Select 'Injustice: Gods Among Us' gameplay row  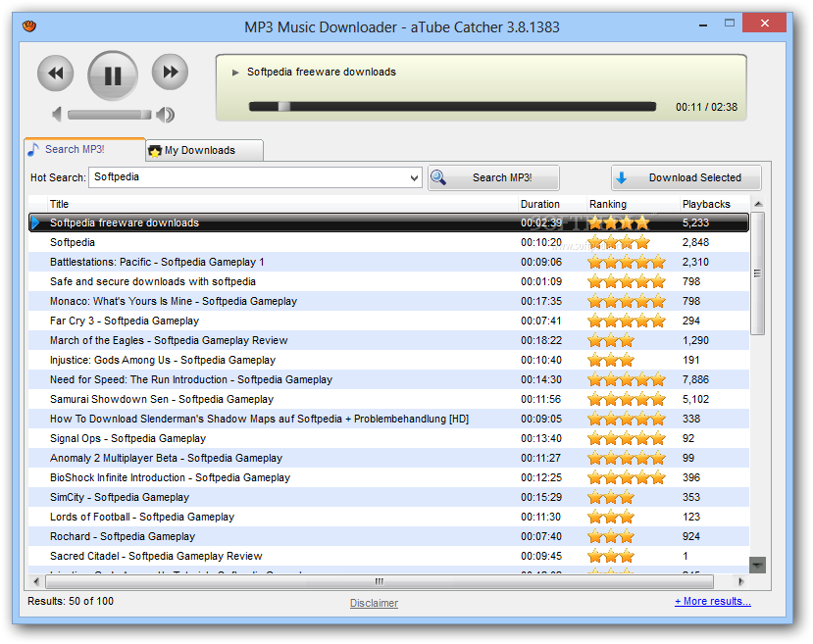coord(389,360)
